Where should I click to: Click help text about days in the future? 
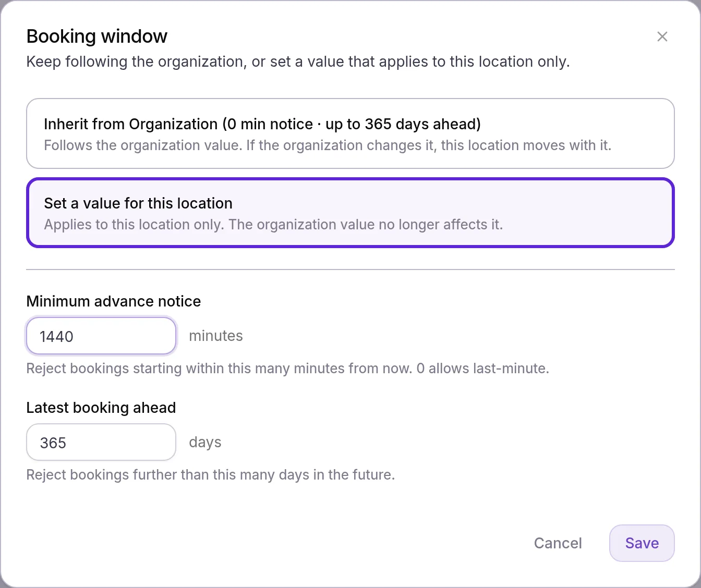coord(211,475)
